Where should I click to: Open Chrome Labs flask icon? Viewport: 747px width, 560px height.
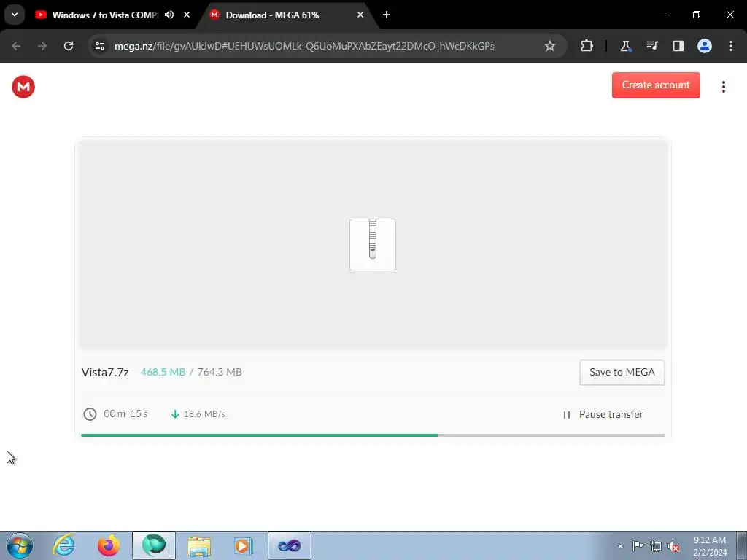[625, 46]
